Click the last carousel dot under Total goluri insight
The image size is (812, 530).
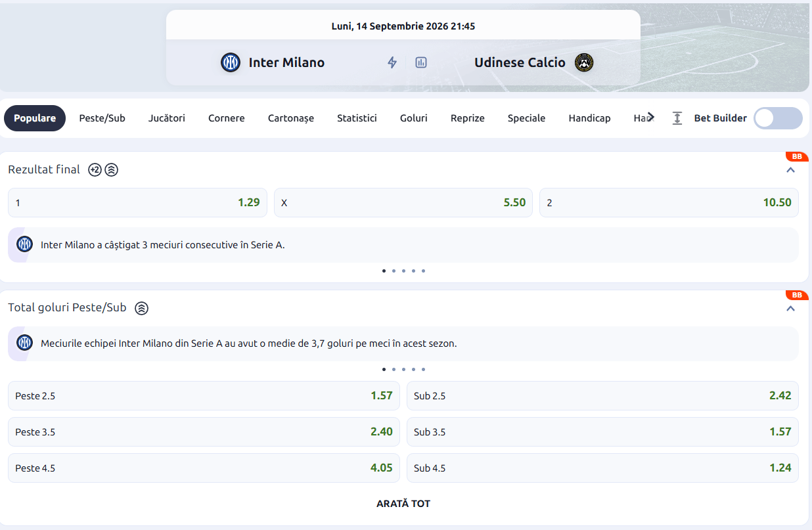423,369
